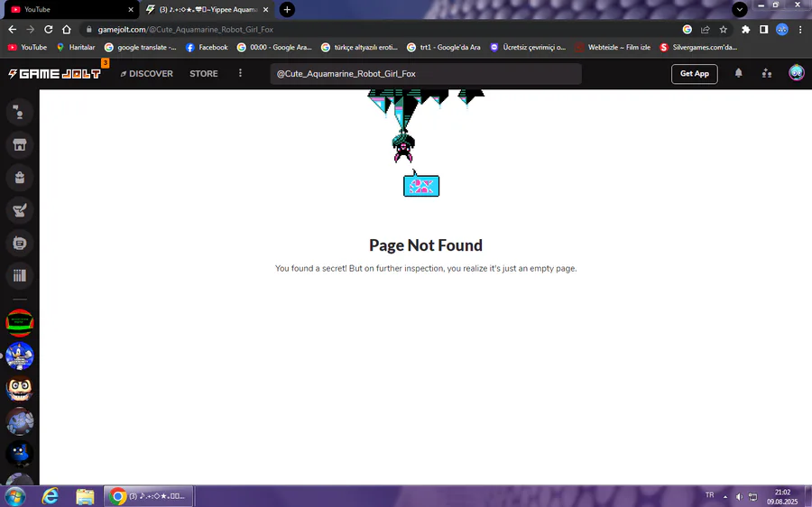Click the Page Not Found heading

(426, 245)
